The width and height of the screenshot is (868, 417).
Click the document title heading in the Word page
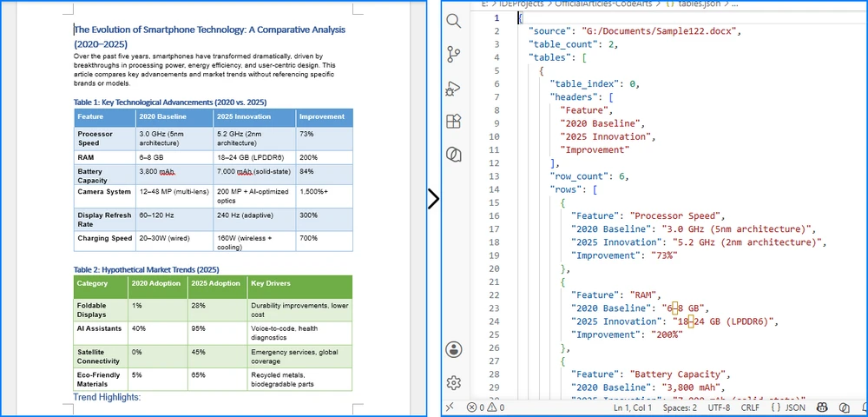click(210, 36)
